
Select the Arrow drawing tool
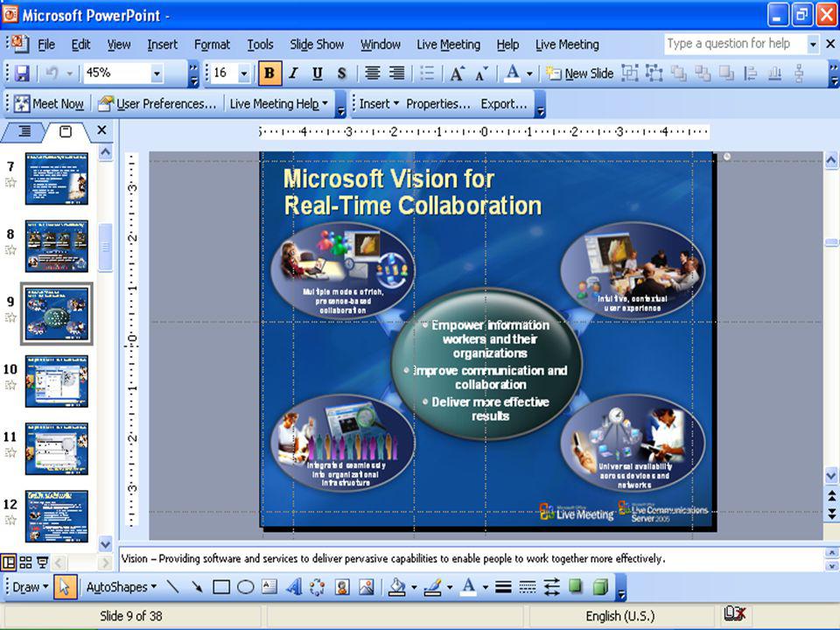[197, 587]
